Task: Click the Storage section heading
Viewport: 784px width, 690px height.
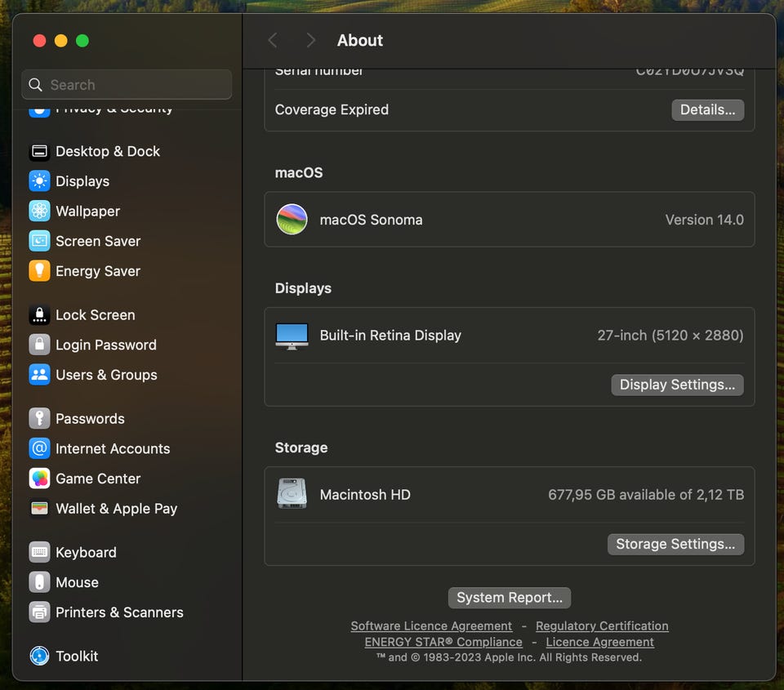Action: pyautogui.click(x=301, y=447)
